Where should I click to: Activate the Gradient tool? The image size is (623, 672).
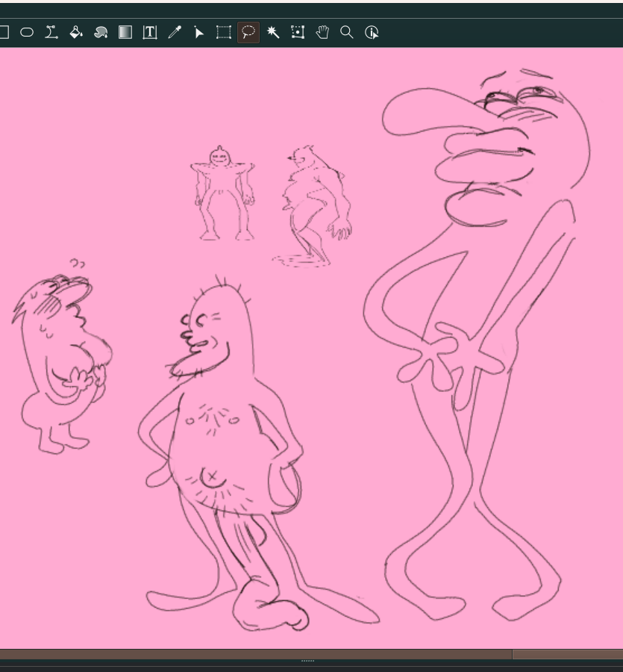pyautogui.click(x=125, y=32)
